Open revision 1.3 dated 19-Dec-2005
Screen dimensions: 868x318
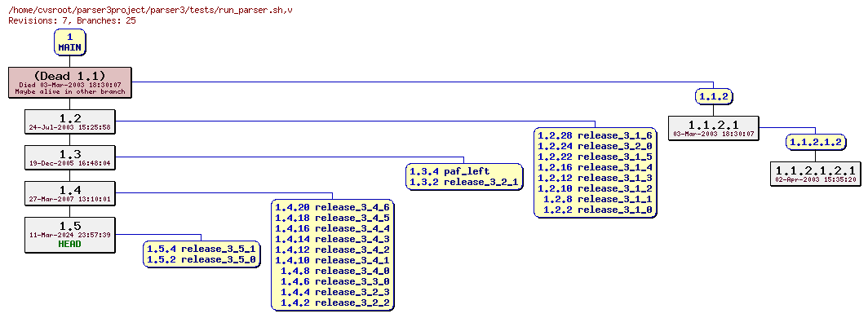70,157
